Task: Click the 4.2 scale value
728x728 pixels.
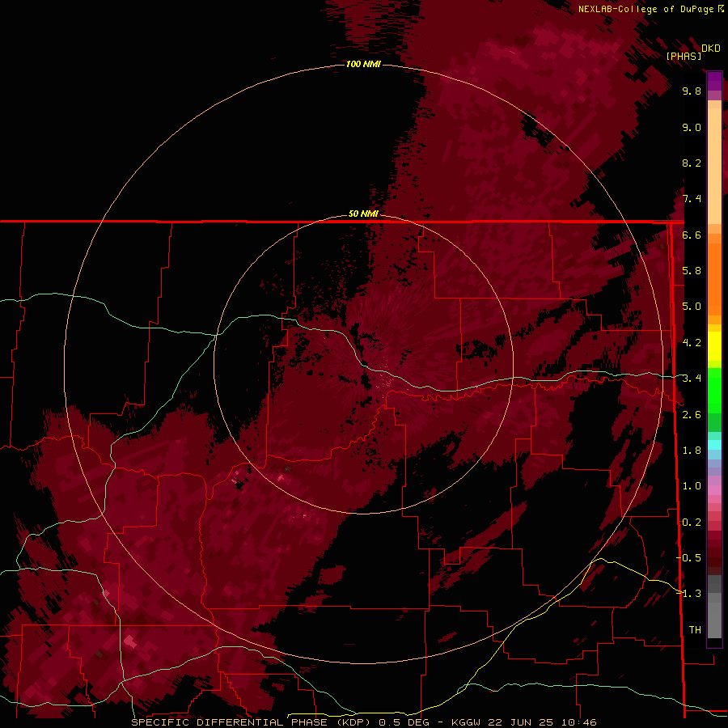Action: pyautogui.click(x=692, y=343)
